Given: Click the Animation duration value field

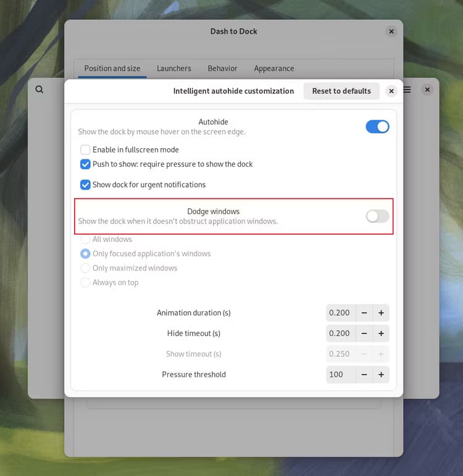Looking at the screenshot, I should [x=341, y=313].
